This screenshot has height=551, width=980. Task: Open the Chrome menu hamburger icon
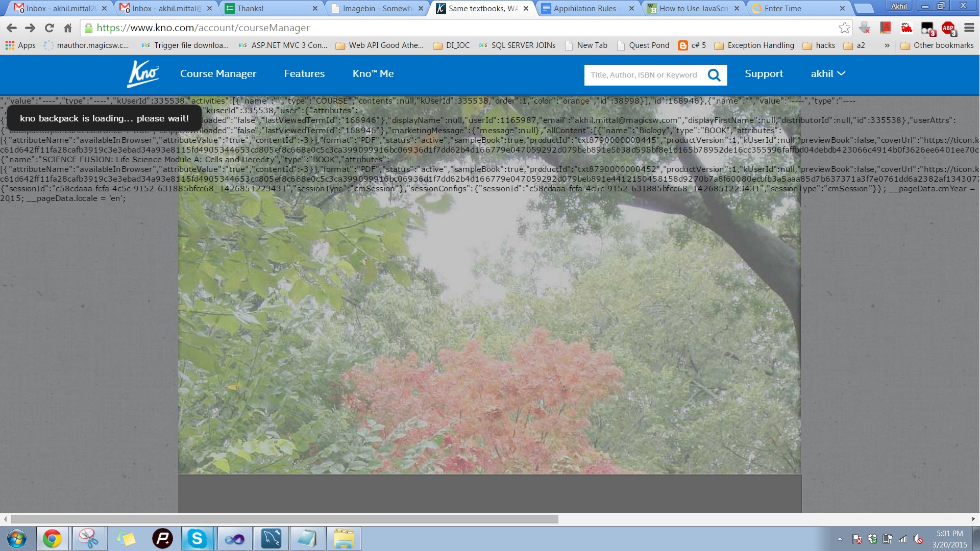click(969, 28)
